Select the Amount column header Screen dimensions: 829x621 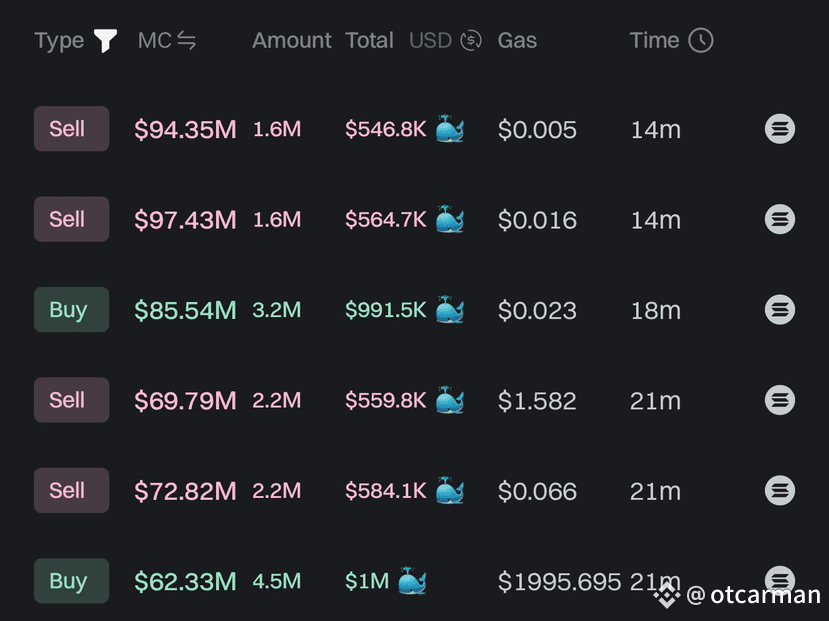pyautogui.click(x=292, y=40)
